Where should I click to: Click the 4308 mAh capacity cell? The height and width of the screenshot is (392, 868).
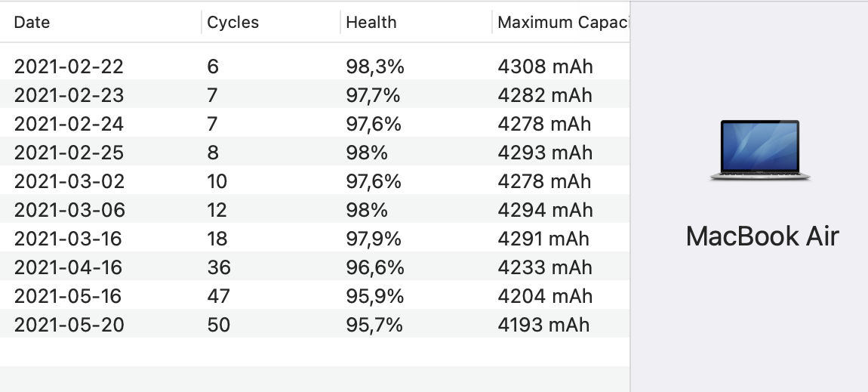[x=545, y=66]
